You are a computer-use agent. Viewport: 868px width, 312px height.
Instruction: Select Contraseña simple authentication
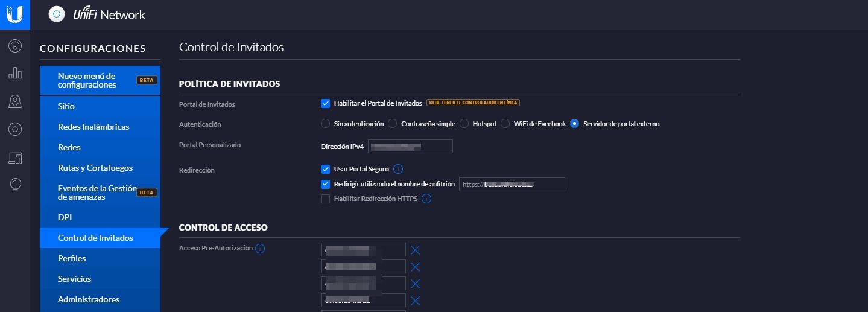[392, 124]
